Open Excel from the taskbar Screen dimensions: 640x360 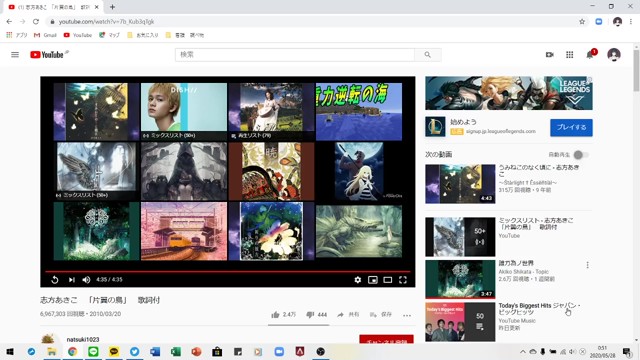(x=176, y=351)
